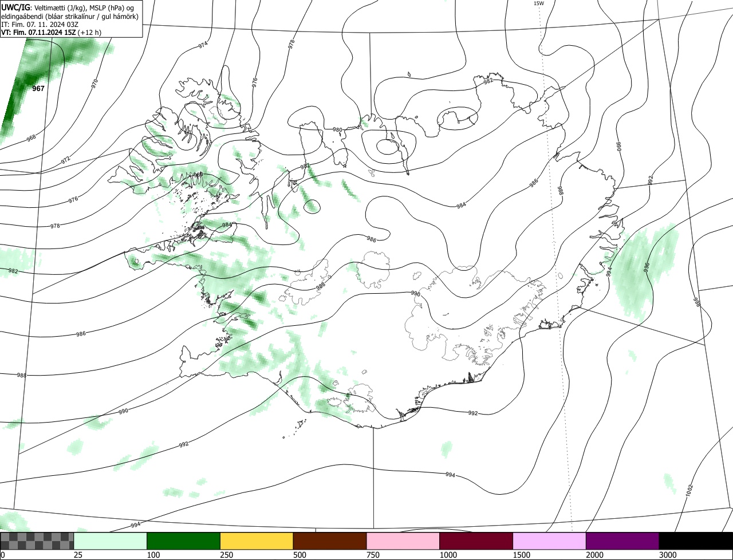
Task: Click the checkered gray 0–25 legend swatch
Action: point(37,541)
